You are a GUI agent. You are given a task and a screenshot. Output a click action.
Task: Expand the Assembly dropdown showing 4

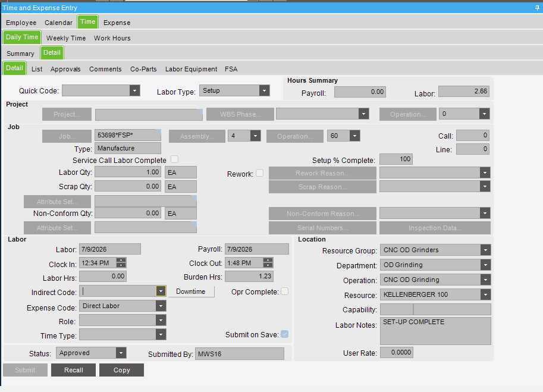tap(256, 136)
